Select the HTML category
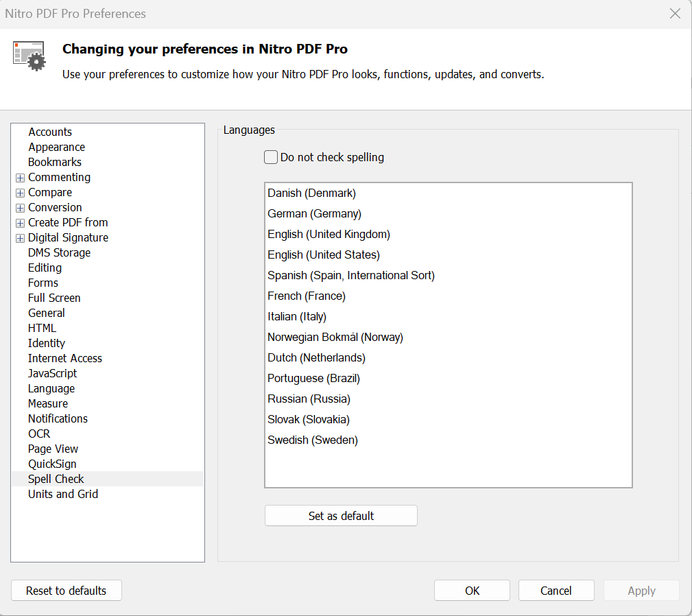The height and width of the screenshot is (616, 692). coord(42,328)
